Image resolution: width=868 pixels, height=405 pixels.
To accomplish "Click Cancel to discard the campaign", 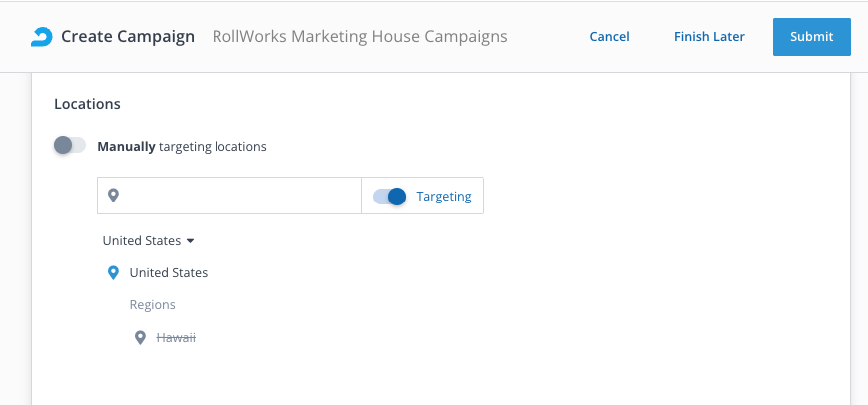I will tap(609, 37).
